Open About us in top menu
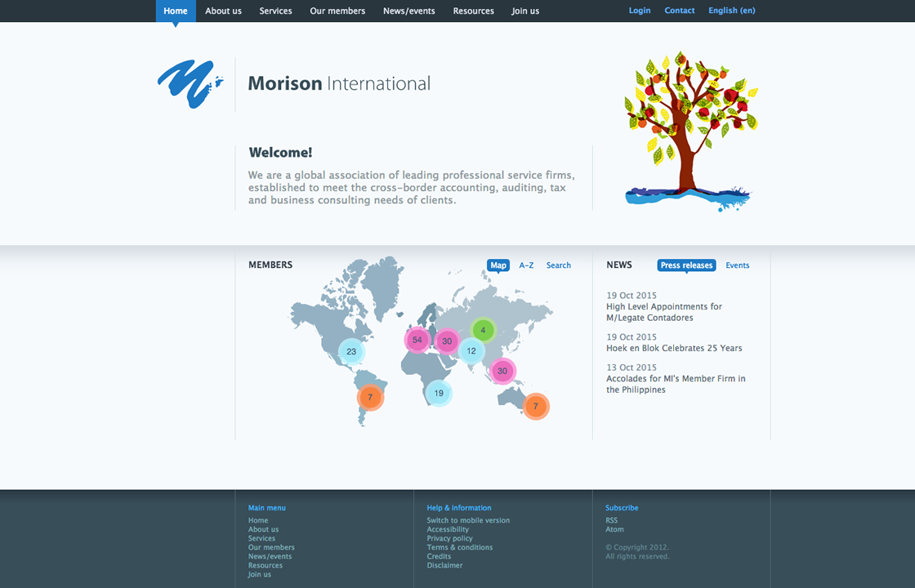This screenshot has width=915, height=588. (x=224, y=11)
